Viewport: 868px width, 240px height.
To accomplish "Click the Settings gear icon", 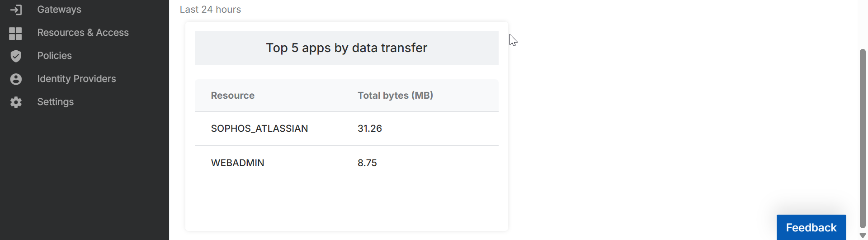I will pyautogui.click(x=16, y=102).
